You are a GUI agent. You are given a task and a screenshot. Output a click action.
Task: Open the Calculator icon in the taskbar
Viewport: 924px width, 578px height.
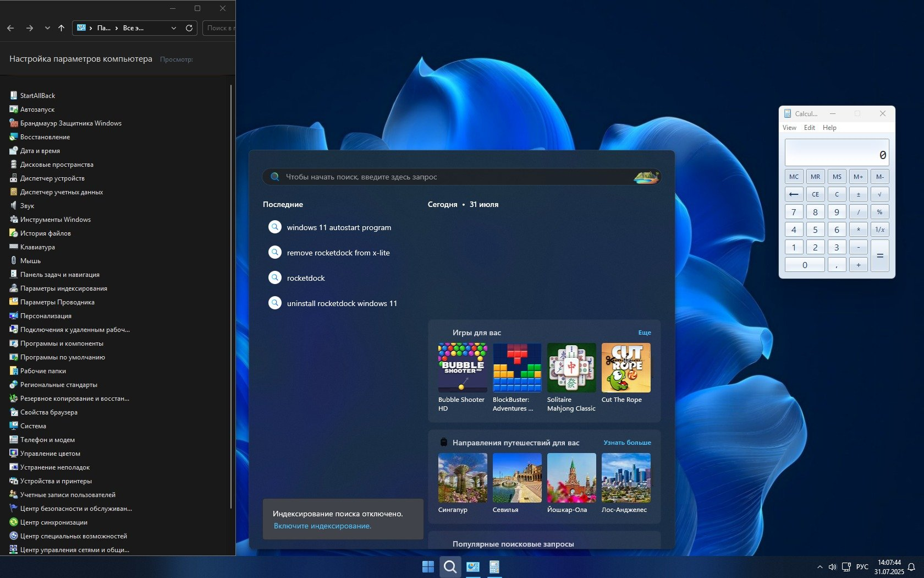click(494, 566)
